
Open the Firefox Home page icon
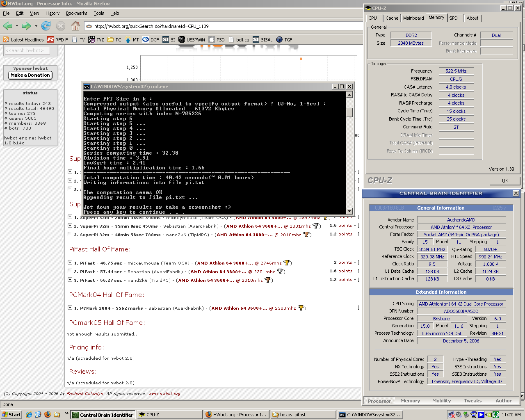click(x=75, y=26)
